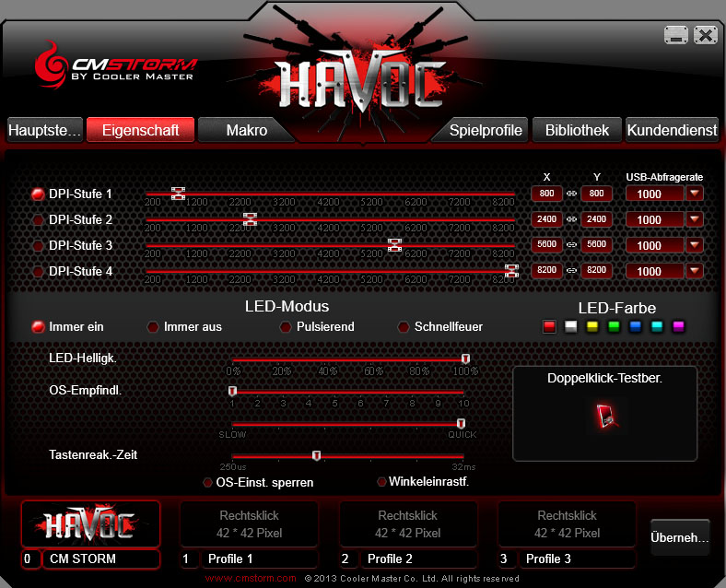Open the www.cmstorm.com link
The width and height of the screenshot is (726, 588).
coord(251,578)
